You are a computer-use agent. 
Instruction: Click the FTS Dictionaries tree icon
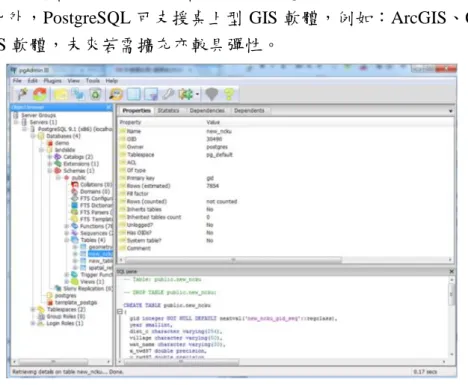click(75, 205)
